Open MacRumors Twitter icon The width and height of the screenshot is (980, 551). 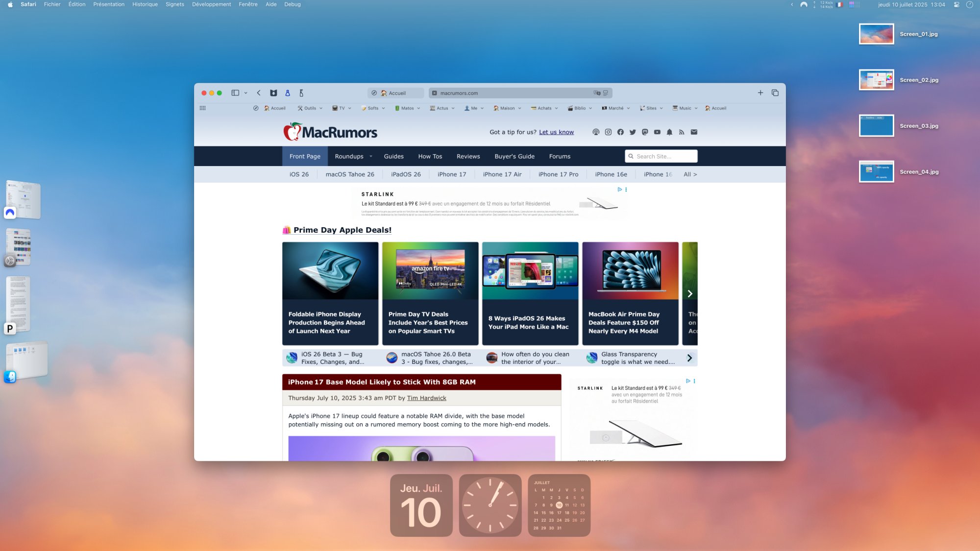633,132
